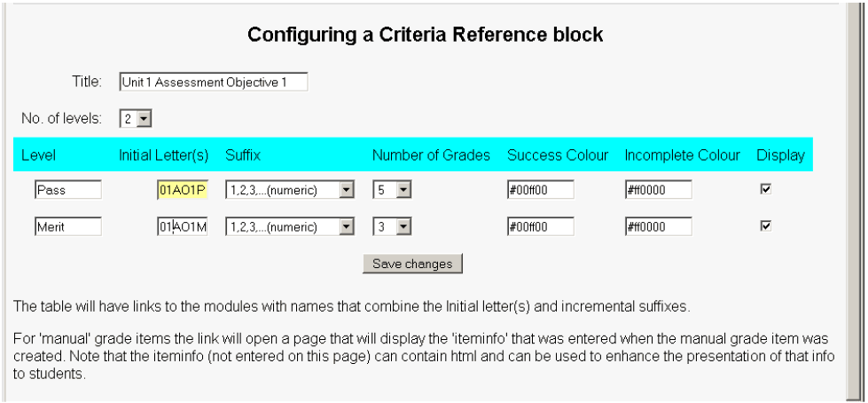Open Suffix dropdown for Merit row
This screenshot has width=868, height=403.
click(x=290, y=227)
